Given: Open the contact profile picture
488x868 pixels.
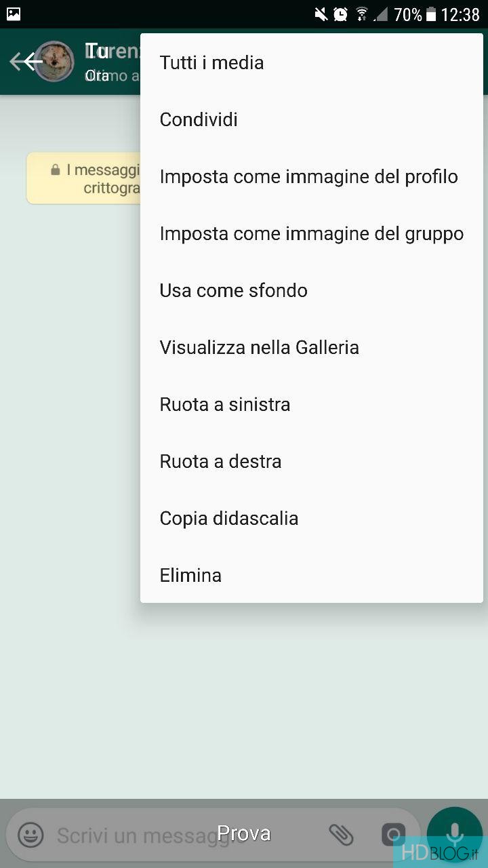Looking at the screenshot, I should [x=54, y=62].
